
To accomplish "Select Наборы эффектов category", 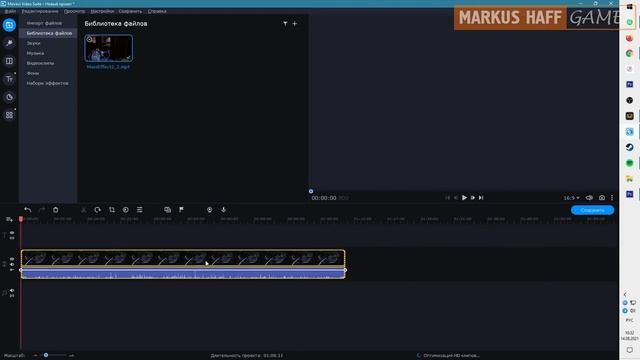I will point(48,83).
